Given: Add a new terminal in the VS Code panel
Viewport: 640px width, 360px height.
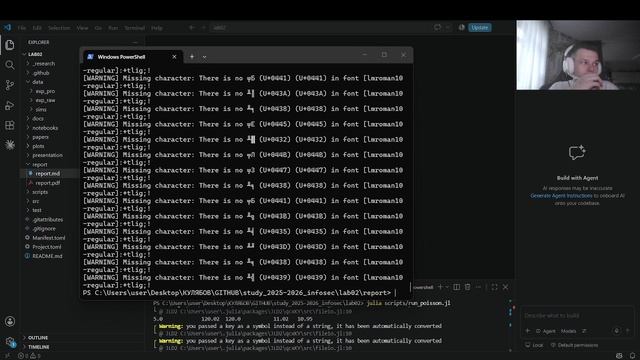Looking at the screenshot, I should pos(440,287).
